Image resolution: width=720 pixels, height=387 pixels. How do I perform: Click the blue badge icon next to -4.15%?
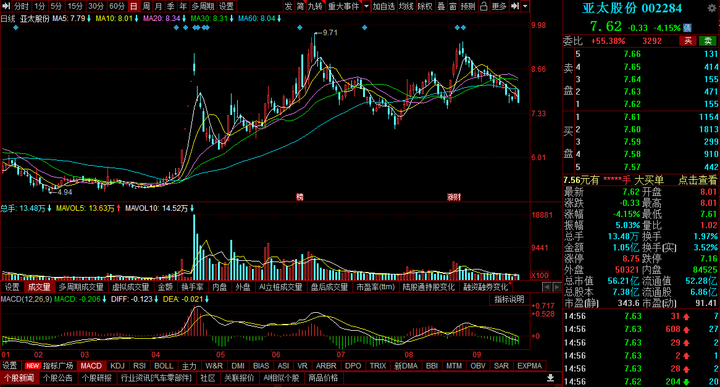687,28
